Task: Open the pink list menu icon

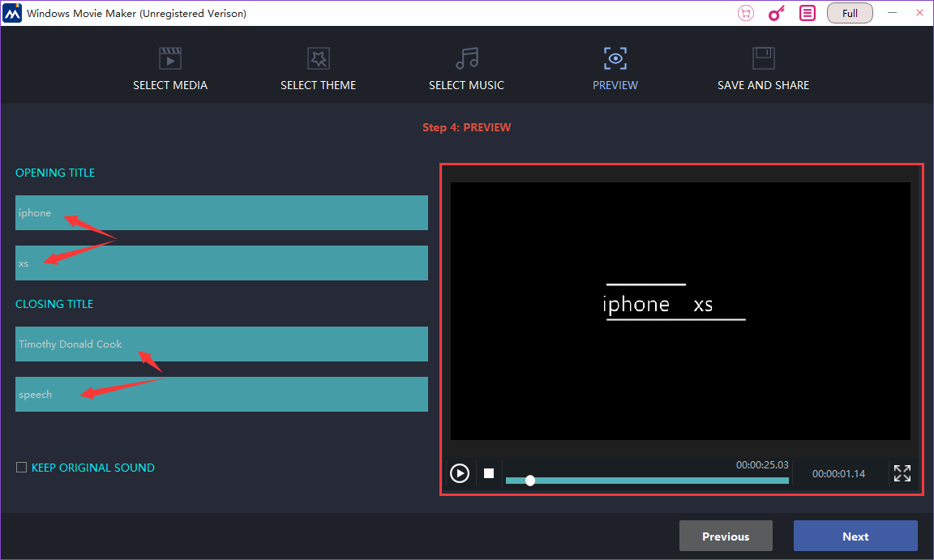Action: click(x=808, y=13)
